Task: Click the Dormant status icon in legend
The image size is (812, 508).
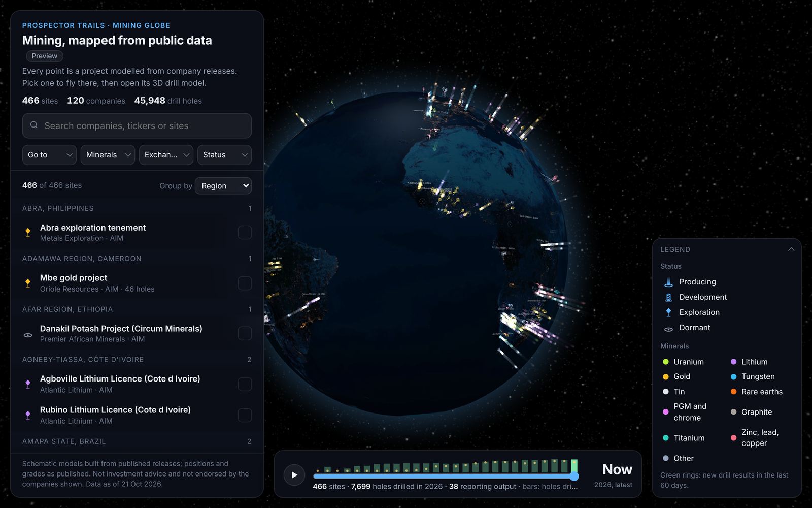Action: click(668, 329)
